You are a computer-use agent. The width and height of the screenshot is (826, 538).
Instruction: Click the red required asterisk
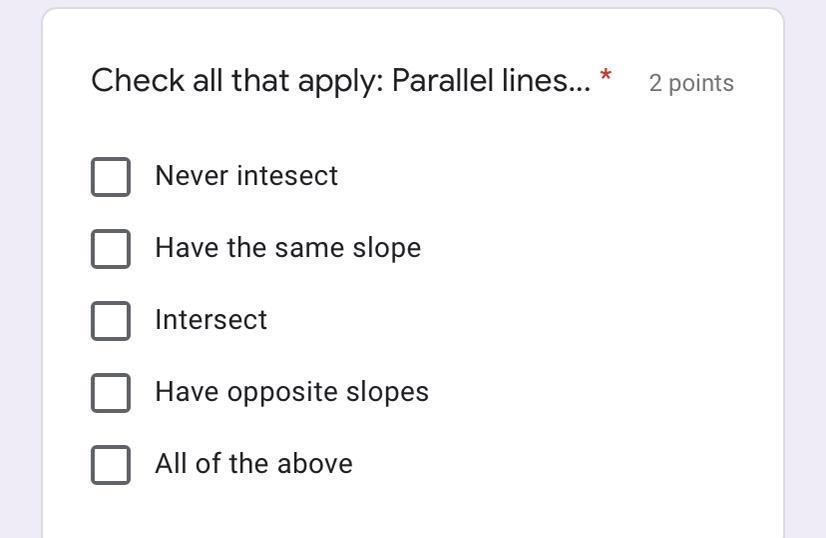point(606,77)
